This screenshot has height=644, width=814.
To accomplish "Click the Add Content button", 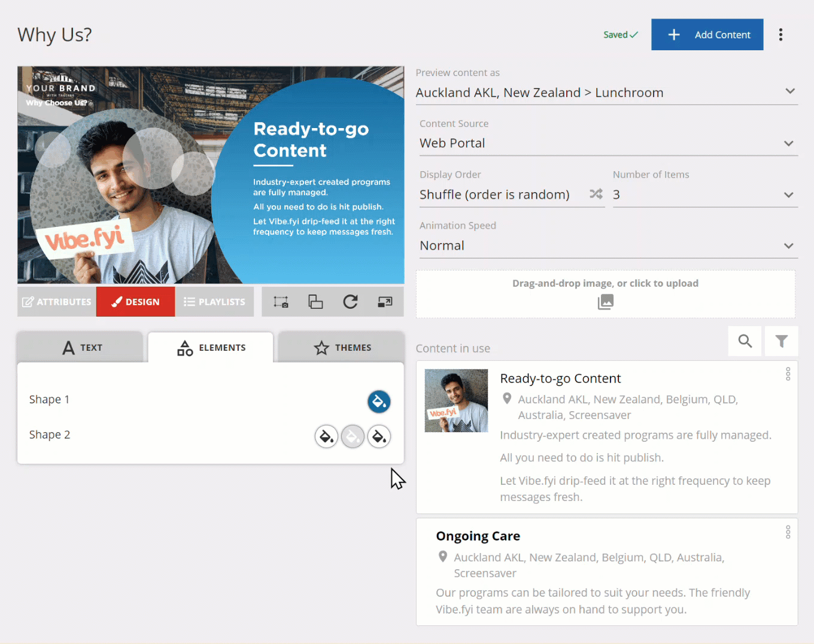I will point(707,35).
